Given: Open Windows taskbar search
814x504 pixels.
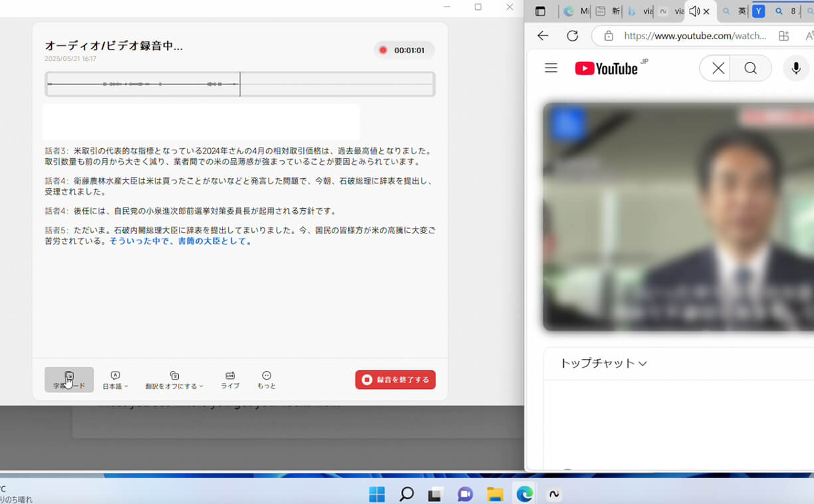Looking at the screenshot, I should click(x=406, y=494).
